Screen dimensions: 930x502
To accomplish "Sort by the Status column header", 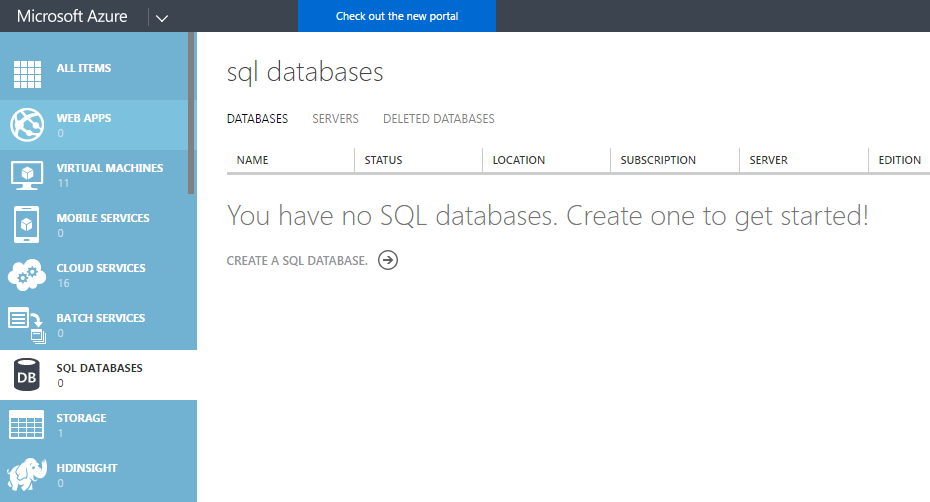I will point(383,160).
